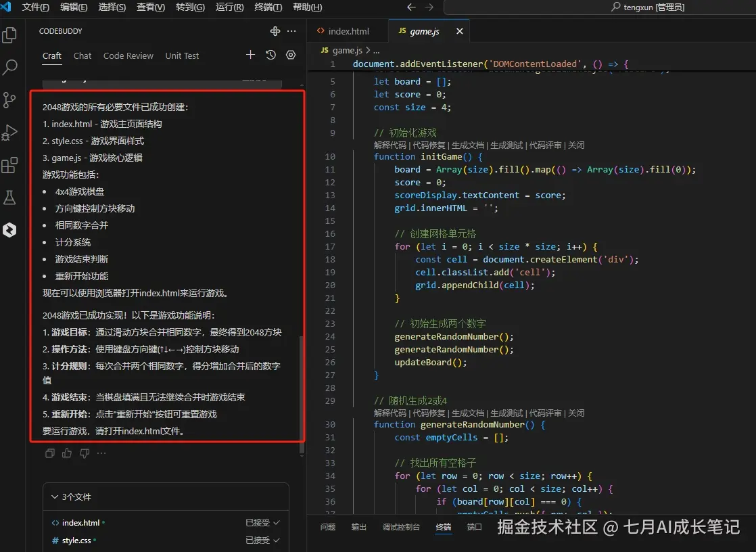
Task: Switch to the Chat tab
Action: pyautogui.click(x=82, y=55)
